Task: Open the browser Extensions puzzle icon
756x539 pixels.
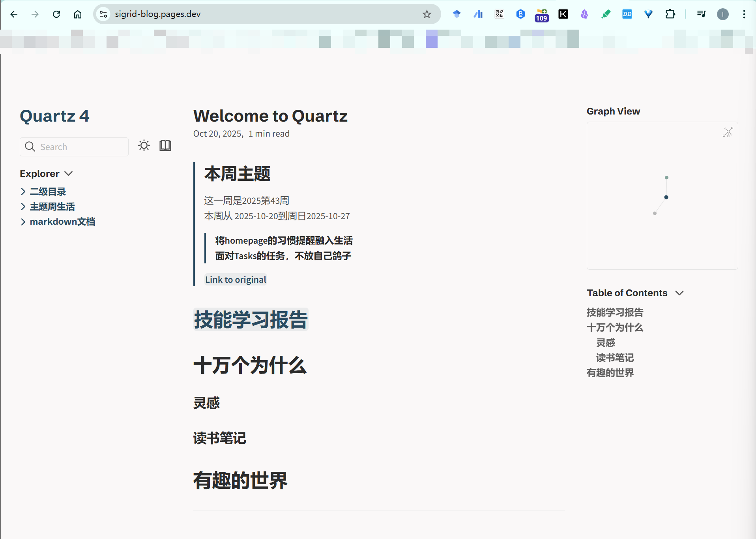Action: (x=670, y=14)
